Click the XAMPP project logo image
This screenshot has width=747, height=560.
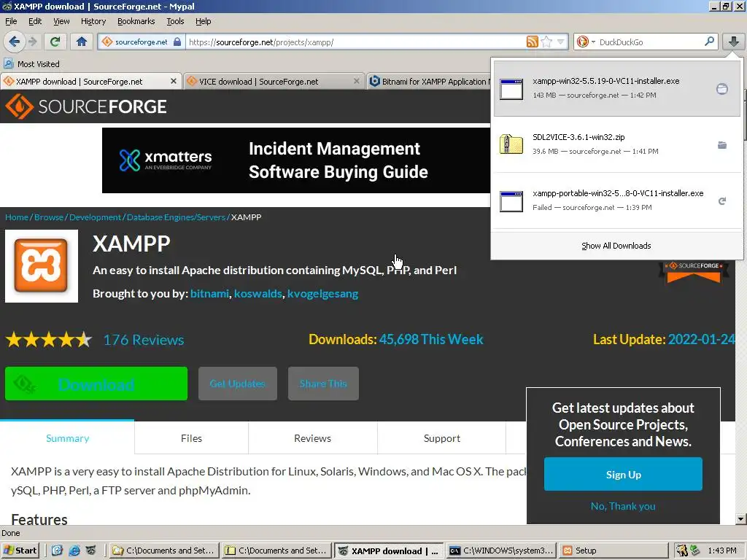[x=42, y=265]
